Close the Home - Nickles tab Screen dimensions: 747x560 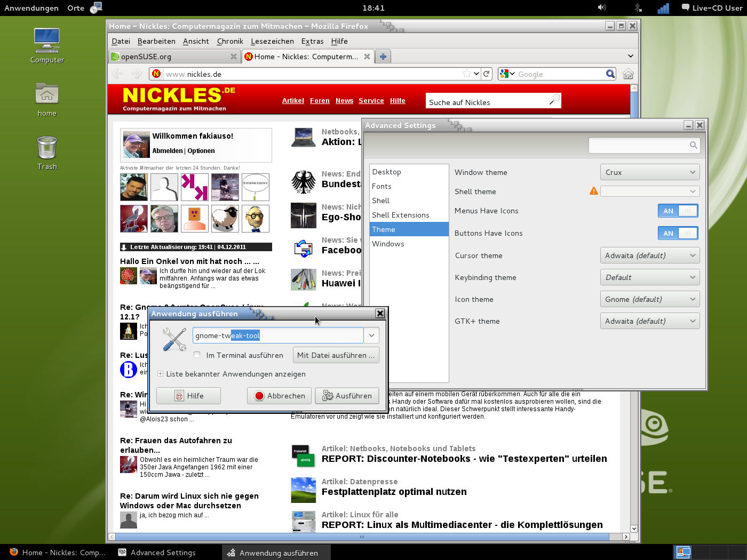coord(367,56)
